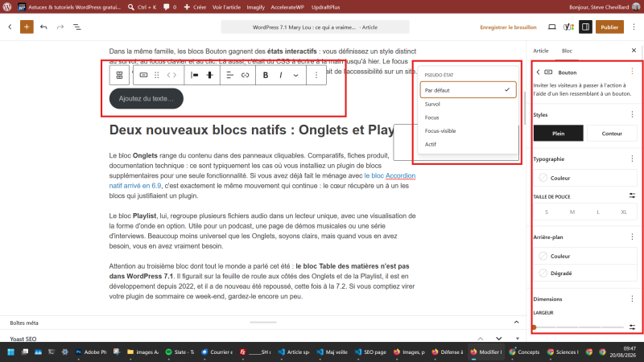Click the WordPress logo in admin bar
The image size is (644, 362).
tap(7, 7)
